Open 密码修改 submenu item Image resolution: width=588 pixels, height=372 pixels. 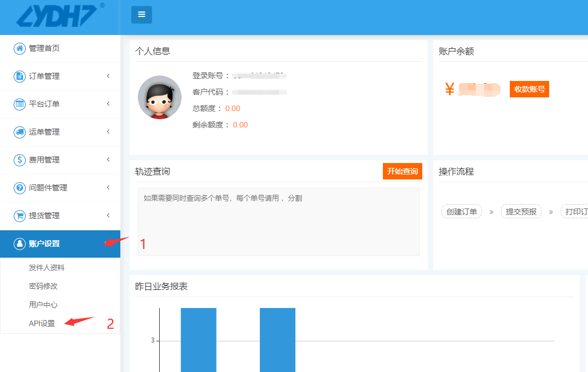[x=43, y=286]
